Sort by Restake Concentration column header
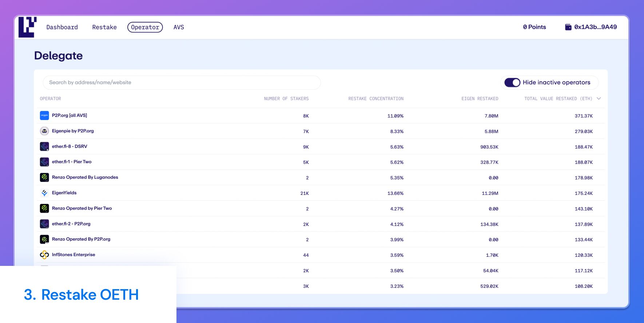Screen dimensions: 644x323 tap(376, 99)
